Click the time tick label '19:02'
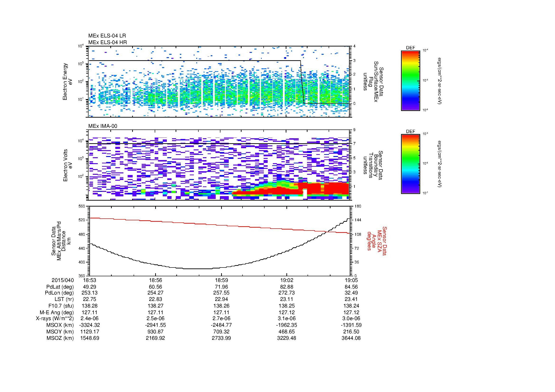Image resolution: width=555 pixels, height=392 pixels. [287, 280]
